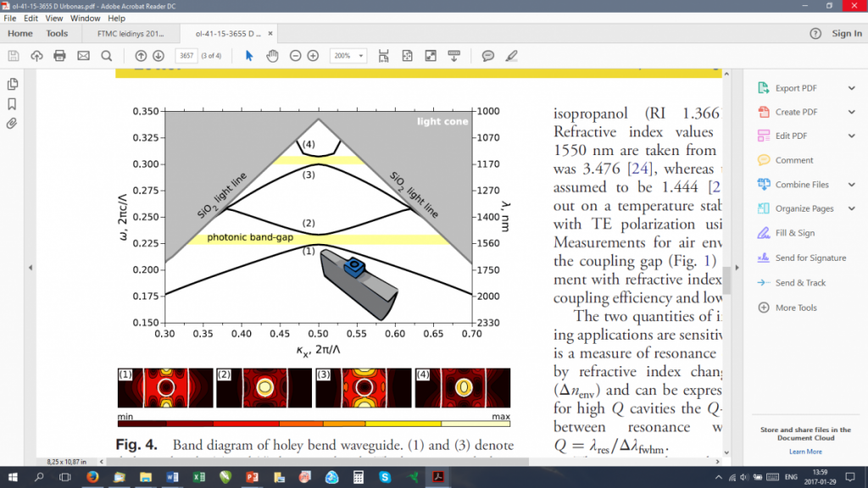This screenshot has width=868, height=488.
Task: Toggle full screen mode icon
Action: click(431, 56)
